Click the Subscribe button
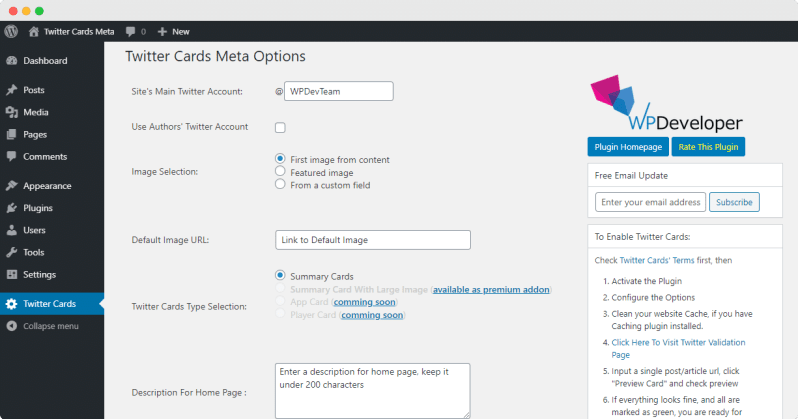 pos(734,202)
